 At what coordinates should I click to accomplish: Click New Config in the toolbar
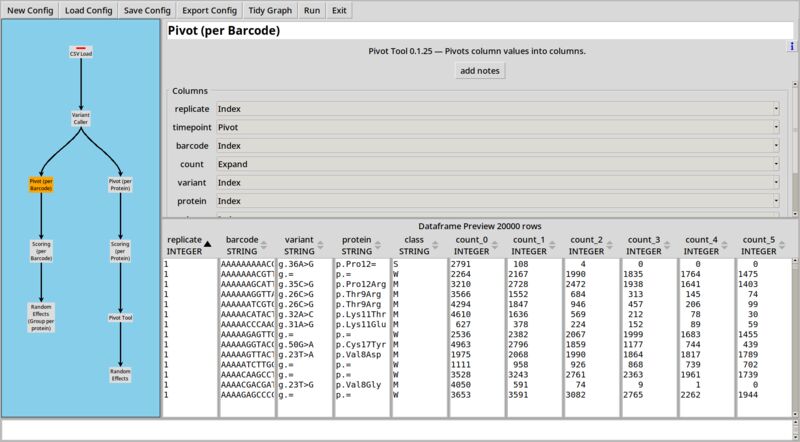coord(30,10)
